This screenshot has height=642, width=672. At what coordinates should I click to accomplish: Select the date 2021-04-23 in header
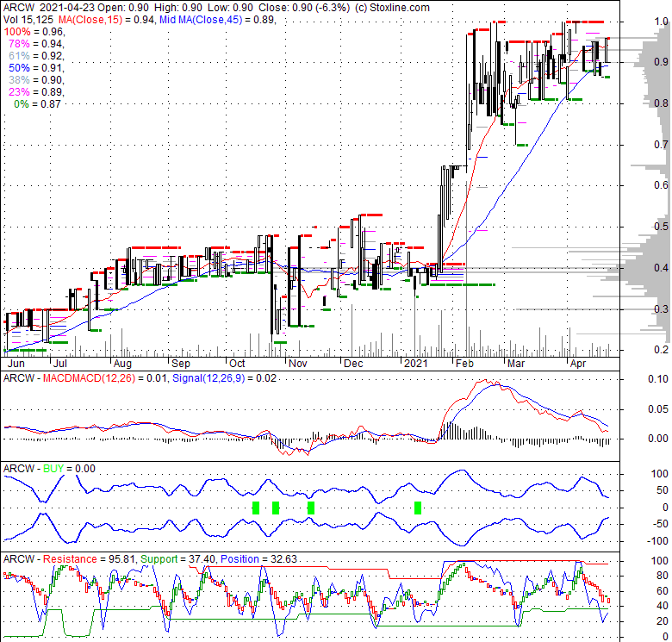pos(68,8)
